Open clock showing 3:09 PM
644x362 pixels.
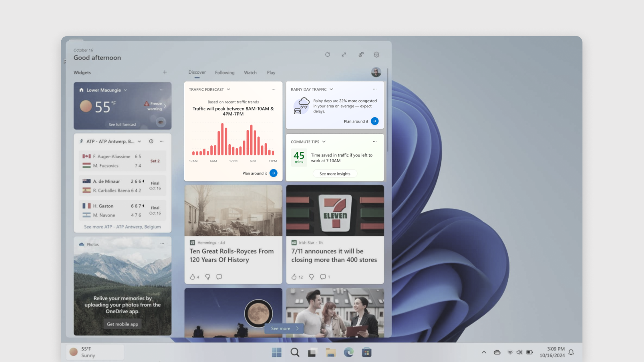(x=552, y=352)
